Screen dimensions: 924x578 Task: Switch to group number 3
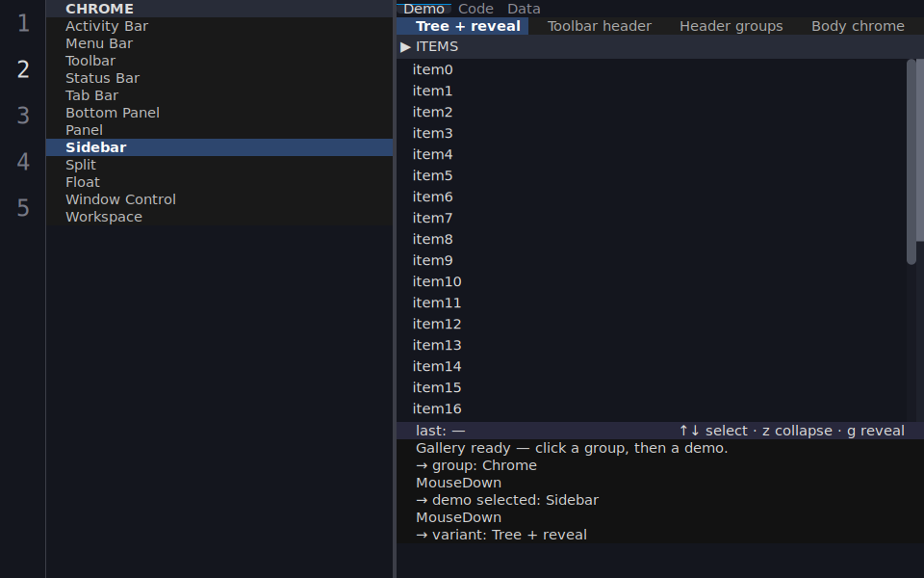pos(23,116)
